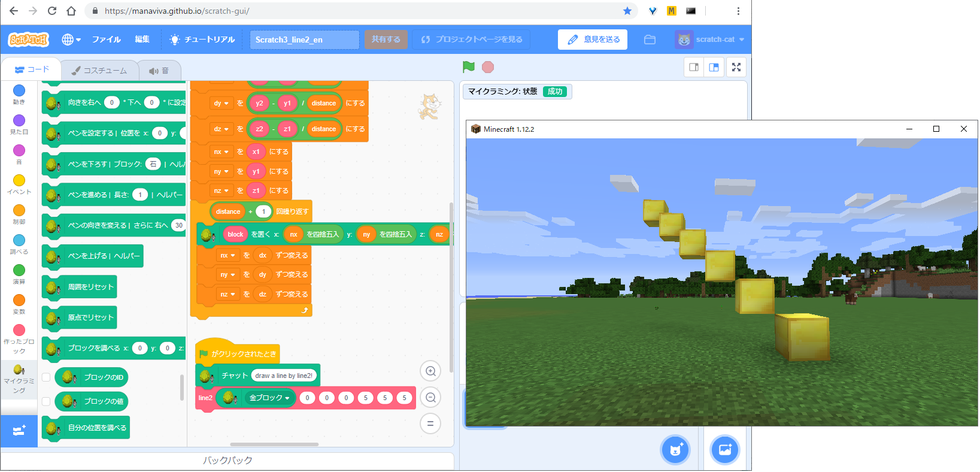Zoom in on the code workspace
The width and height of the screenshot is (980, 472).
[430, 371]
